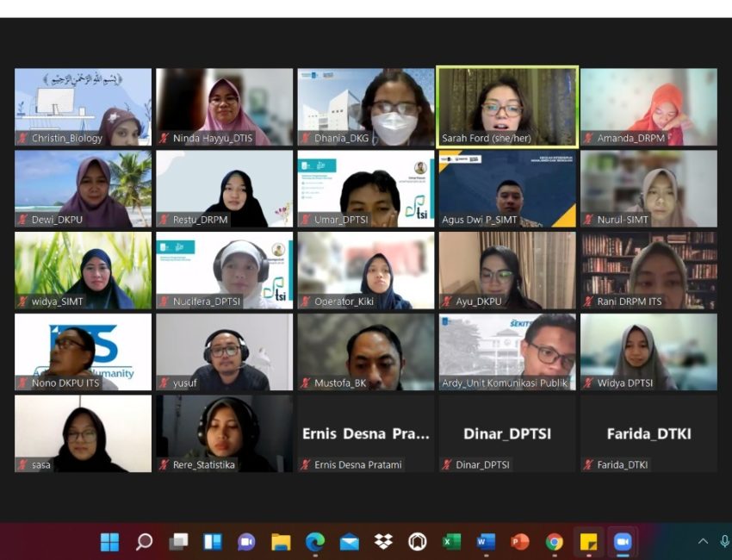This screenshot has height=560, width=732.
Task: Switch to Word in the taskbar
Action: click(x=486, y=542)
